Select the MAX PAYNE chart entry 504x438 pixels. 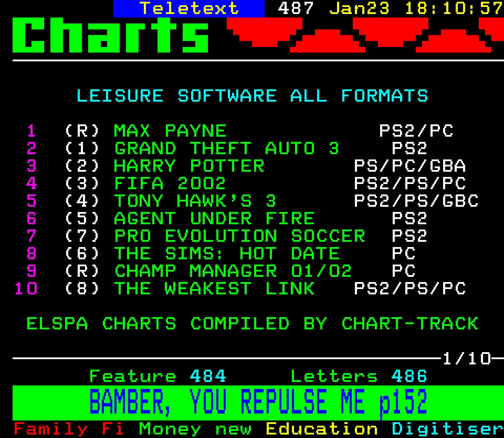[x=170, y=131]
